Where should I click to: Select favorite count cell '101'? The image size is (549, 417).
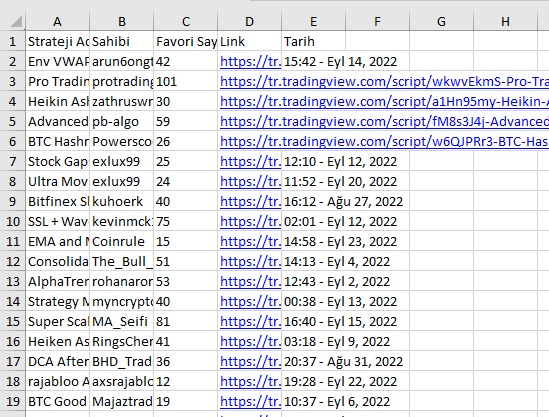[186, 82]
